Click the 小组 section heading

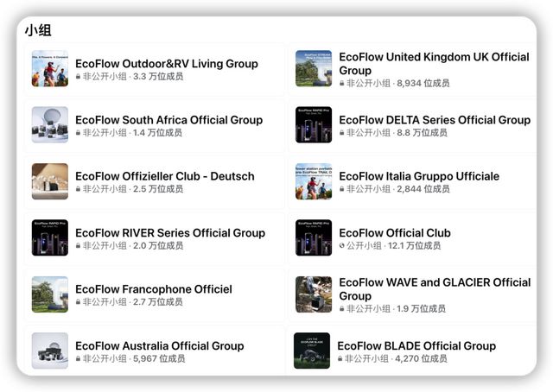(38, 30)
